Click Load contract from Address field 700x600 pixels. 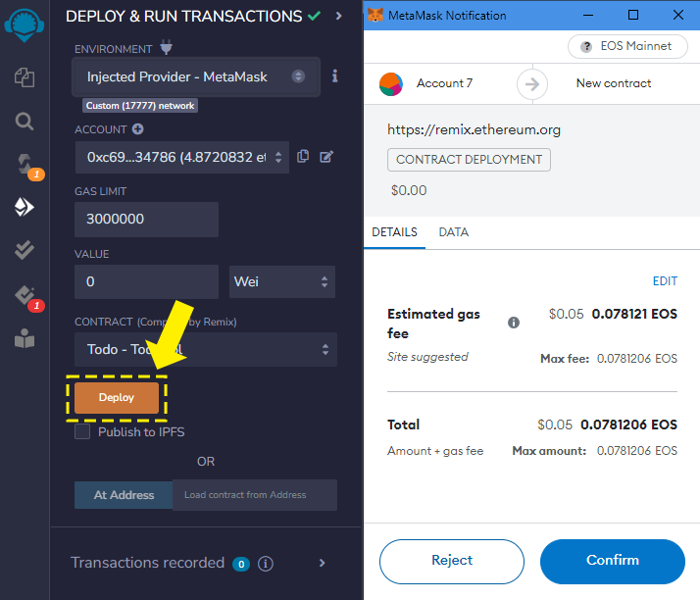coord(255,495)
